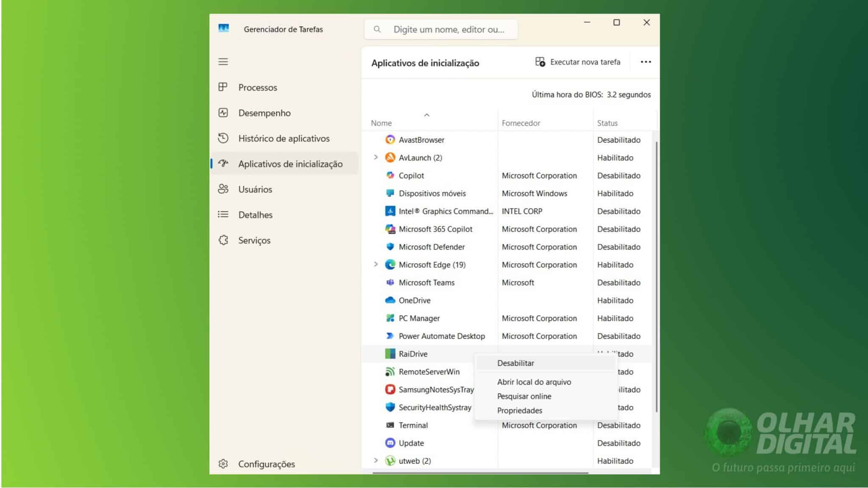Open more options via the ellipsis icon

[645, 62]
